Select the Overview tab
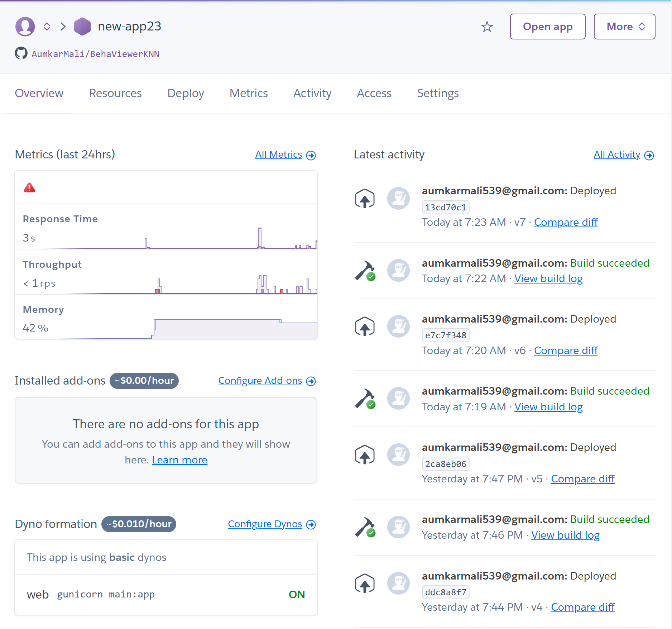Viewport: 672px width, 629px height. coord(39,93)
